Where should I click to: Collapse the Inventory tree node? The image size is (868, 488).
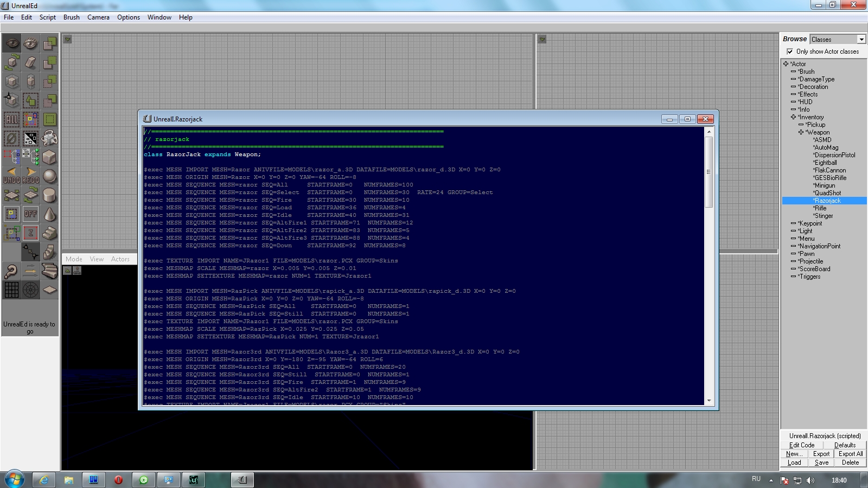click(x=793, y=117)
